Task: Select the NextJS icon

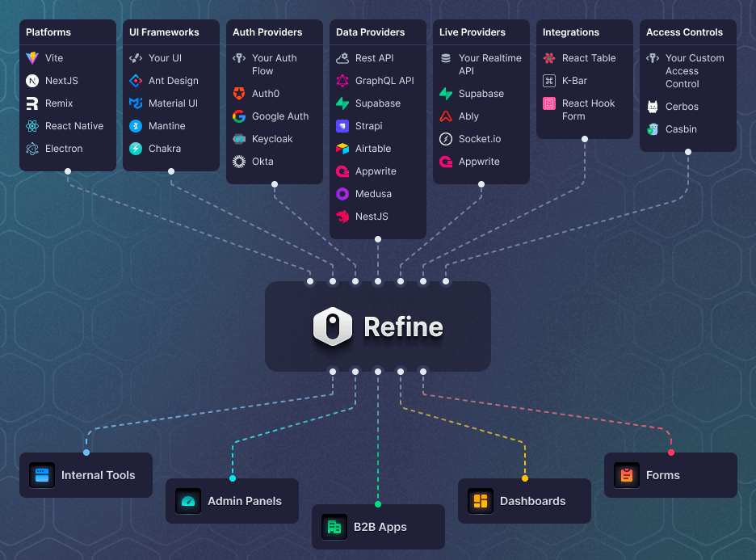Action: (x=32, y=81)
